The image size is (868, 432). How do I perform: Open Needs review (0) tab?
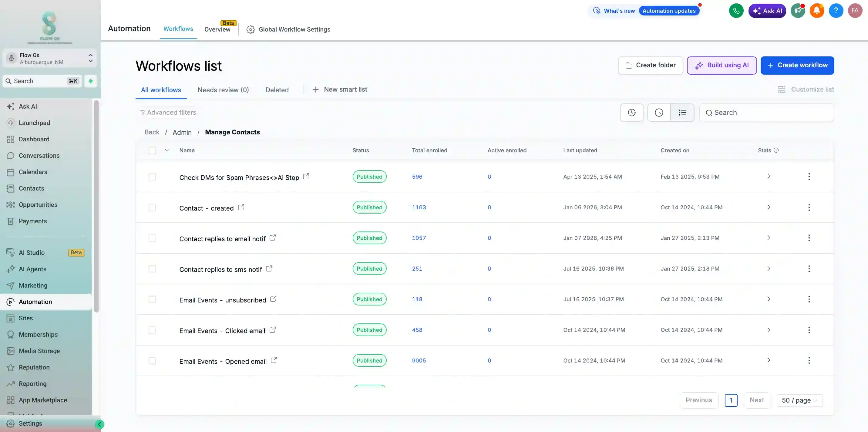pos(223,90)
